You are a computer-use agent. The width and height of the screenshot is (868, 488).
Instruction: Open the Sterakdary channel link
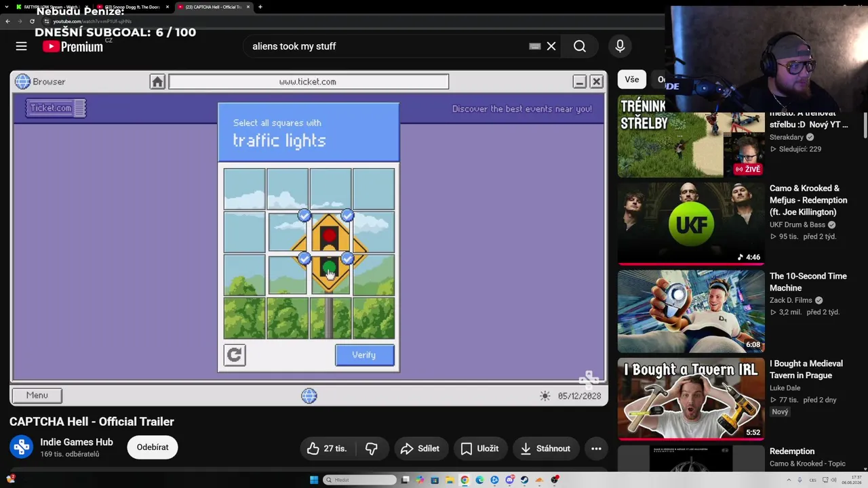click(787, 137)
